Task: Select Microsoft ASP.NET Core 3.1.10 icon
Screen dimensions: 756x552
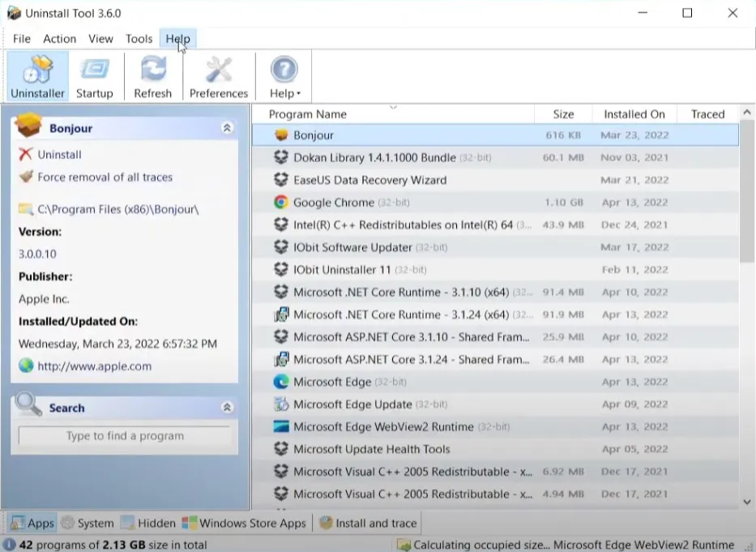Action: 281,337
